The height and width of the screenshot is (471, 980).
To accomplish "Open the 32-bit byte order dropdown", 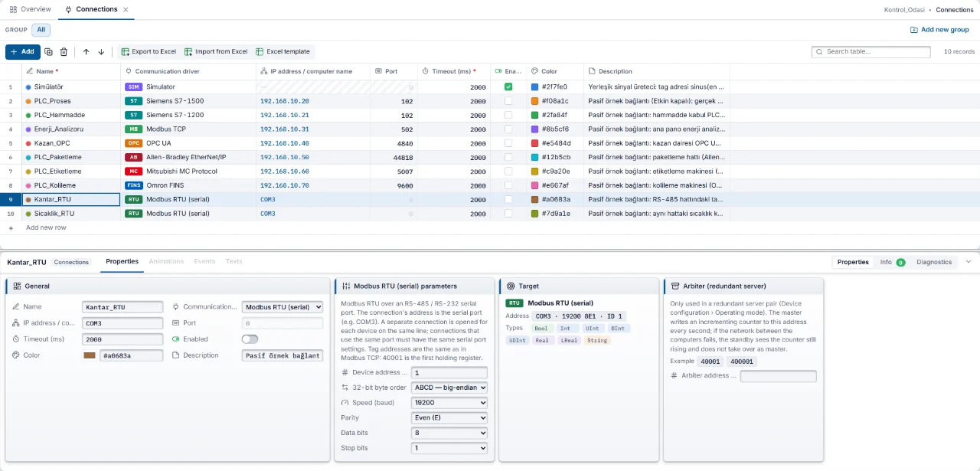I will 449,388.
